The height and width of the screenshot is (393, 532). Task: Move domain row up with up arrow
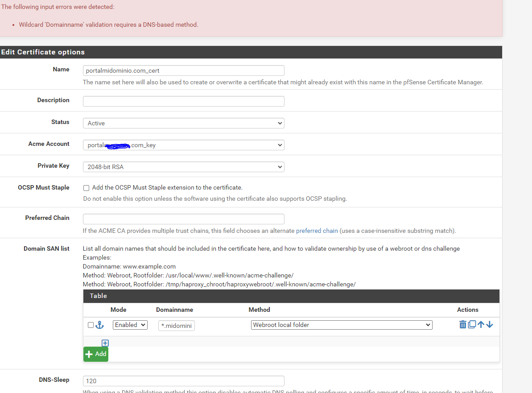coord(481,325)
